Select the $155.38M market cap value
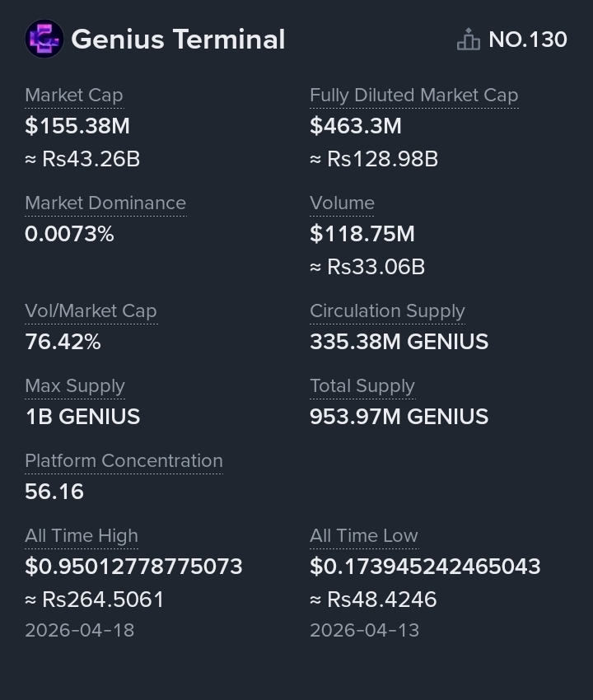The height and width of the screenshot is (700, 593). tap(77, 126)
